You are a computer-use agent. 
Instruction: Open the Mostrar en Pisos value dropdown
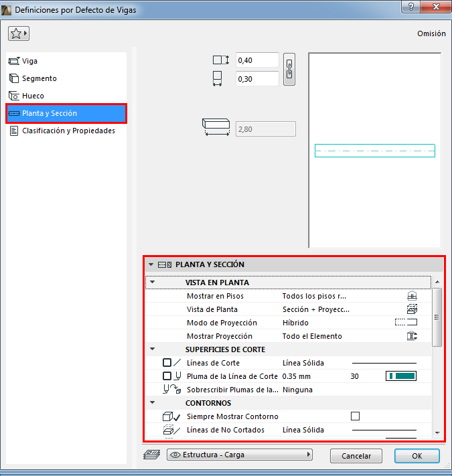coord(314,296)
